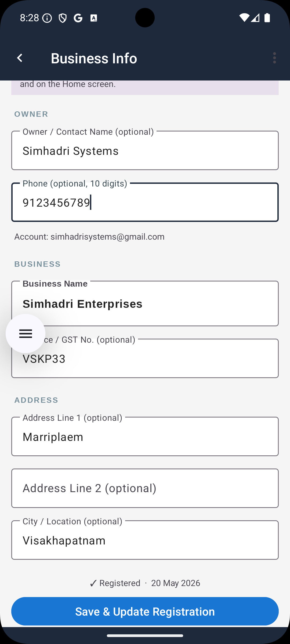
Task: Click Address Line 1 field Marriplaem
Action: (x=145, y=436)
